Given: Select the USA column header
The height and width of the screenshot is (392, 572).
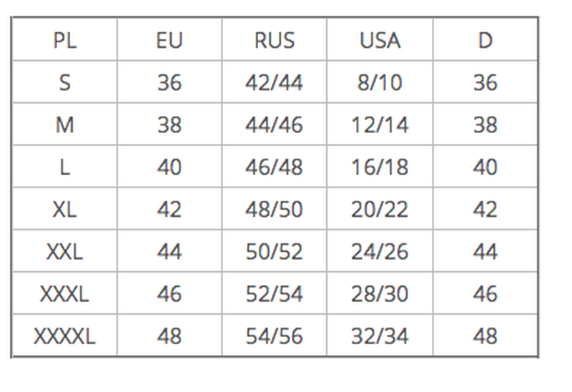Looking at the screenshot, I should click(380, 40).
